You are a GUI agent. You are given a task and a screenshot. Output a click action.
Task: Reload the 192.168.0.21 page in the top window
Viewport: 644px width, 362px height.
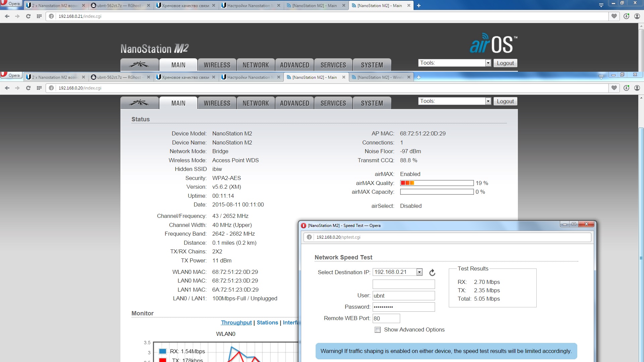(28, 16)
